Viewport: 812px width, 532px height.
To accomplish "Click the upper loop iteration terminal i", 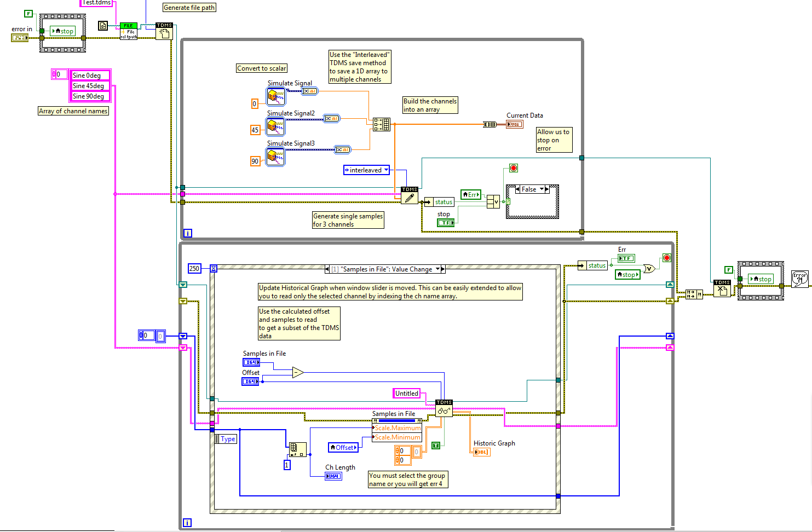I will pyautogui.click(x=188, y=233).
